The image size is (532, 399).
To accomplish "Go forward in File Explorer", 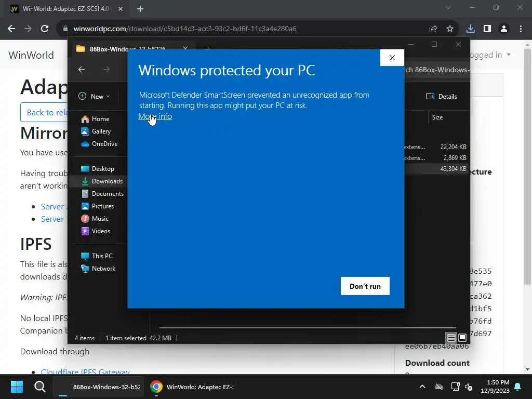I will click(x=107, y=70).
